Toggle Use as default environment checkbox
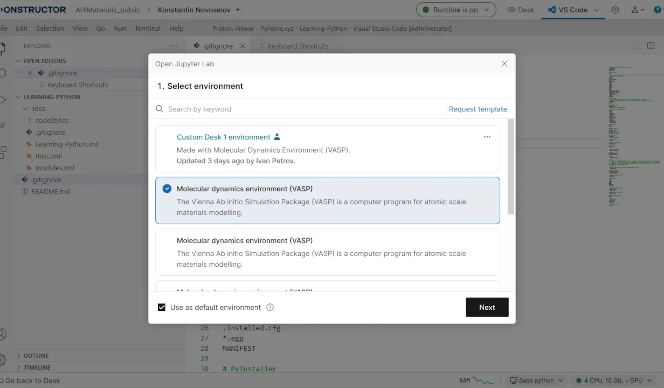 pos(161,307)
